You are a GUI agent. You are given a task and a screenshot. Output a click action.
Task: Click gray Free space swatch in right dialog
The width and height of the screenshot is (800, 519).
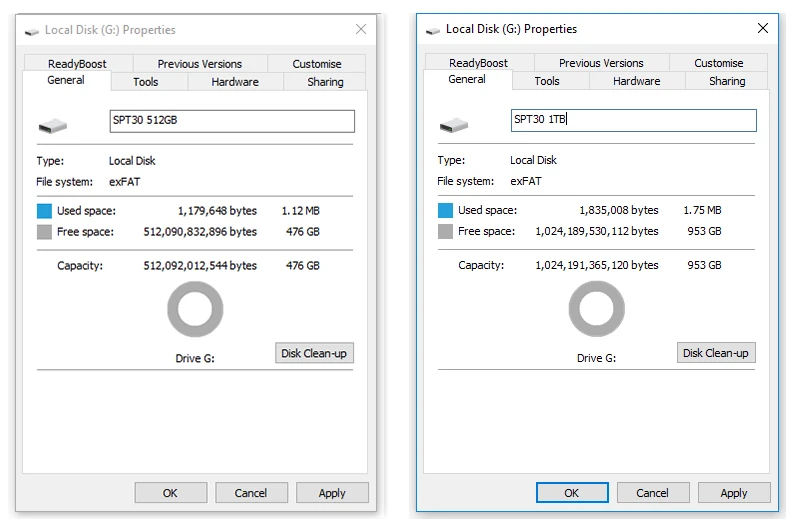445,231
